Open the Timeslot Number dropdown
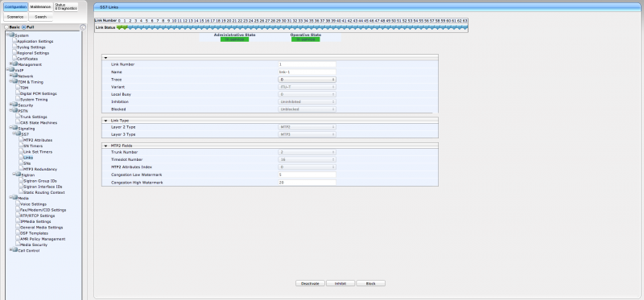644x300 pixels. click(x=308, y=159)
